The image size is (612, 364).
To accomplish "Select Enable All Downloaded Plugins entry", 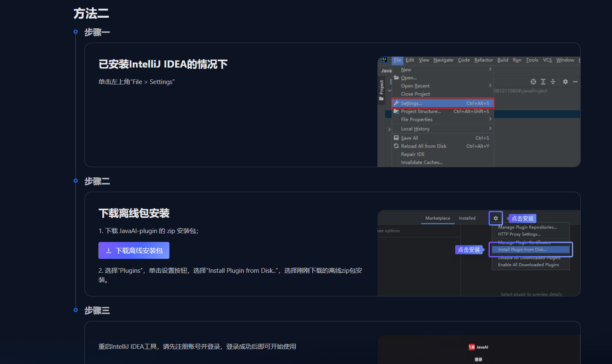I will [x=528, y=265].
